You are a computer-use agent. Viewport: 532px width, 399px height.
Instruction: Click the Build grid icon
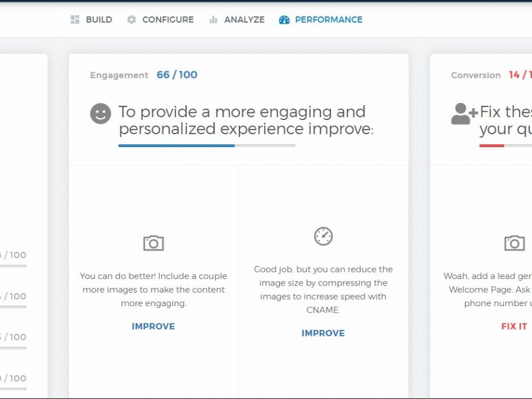pyautogui.click(x=75, y=20)
